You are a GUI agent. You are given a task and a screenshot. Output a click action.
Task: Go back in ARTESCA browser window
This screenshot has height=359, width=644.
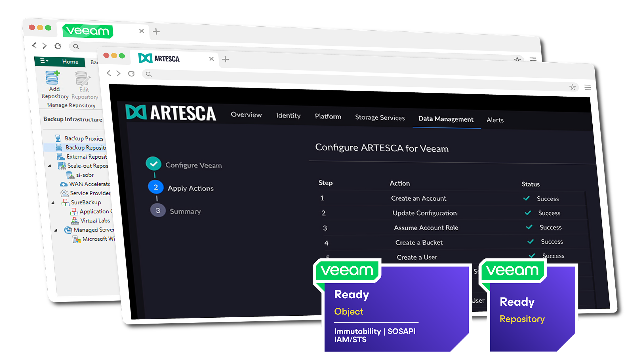(109, 73)
